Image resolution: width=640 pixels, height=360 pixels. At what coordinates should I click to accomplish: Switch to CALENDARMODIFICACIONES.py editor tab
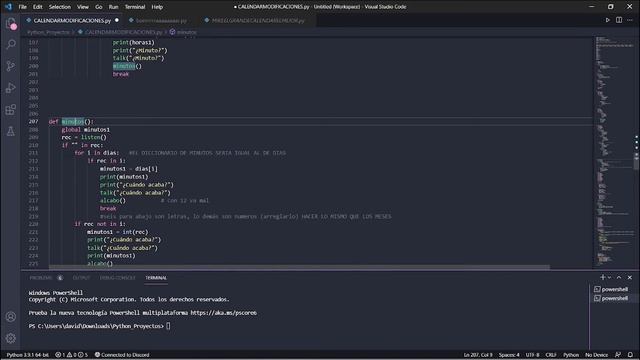(72, 20)
